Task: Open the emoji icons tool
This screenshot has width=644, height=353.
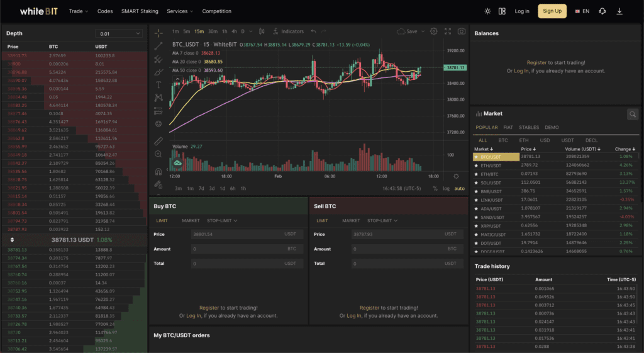Action: click(x=158, y=124)
